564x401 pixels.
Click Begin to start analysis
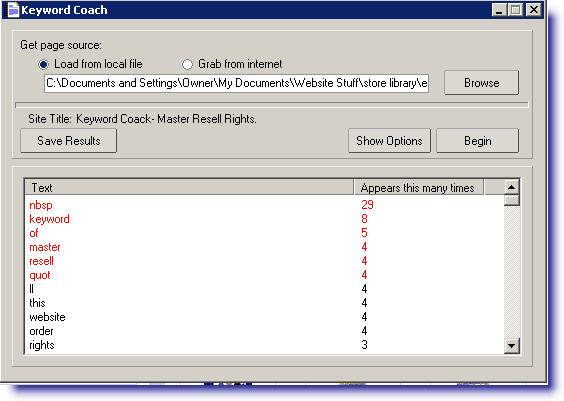coord(477,141)
